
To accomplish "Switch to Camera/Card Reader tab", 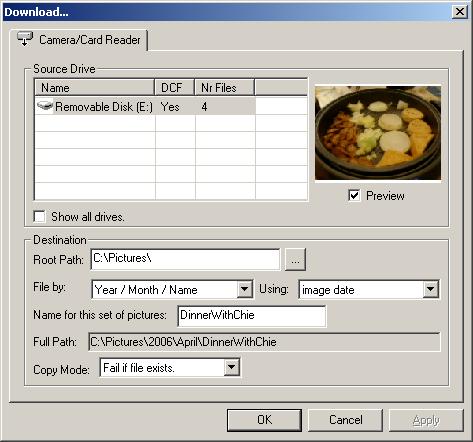I will pos(79,40).
